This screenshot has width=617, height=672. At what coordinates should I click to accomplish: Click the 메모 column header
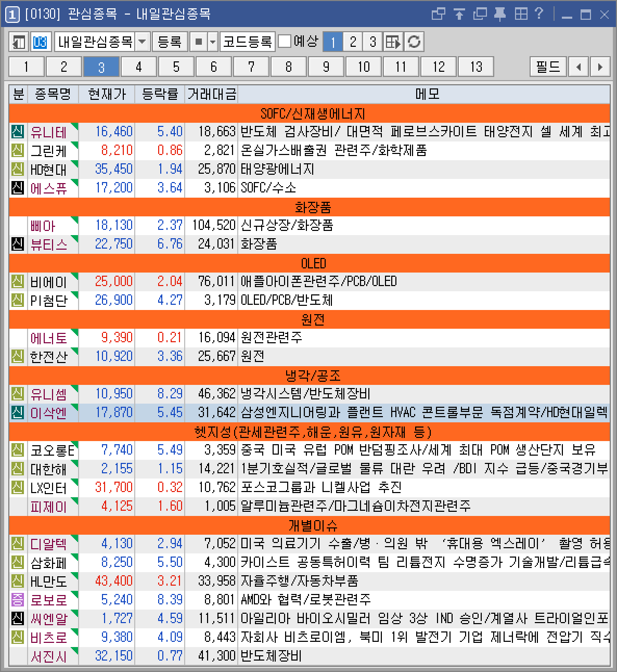(424, 94)
